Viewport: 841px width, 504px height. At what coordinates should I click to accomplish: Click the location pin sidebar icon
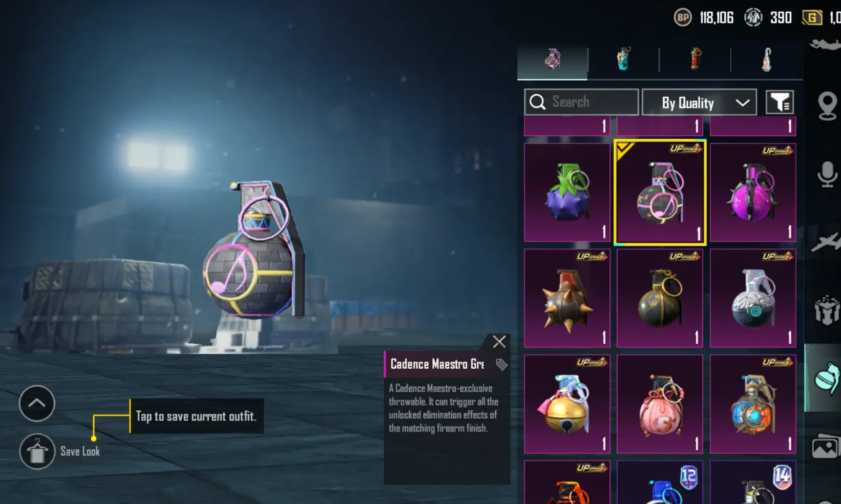pyautogui.click(x=827, y=105)
